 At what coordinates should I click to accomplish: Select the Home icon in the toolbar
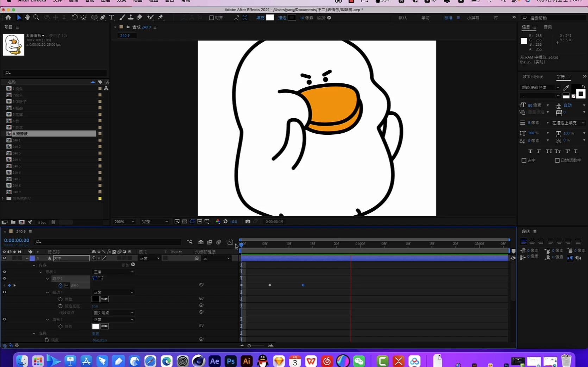point(8,17)
